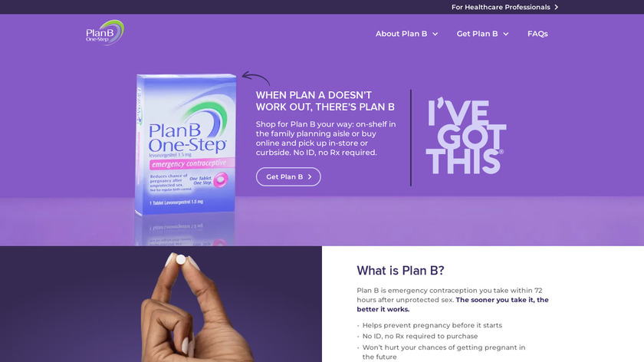Open the About Plan B menu
The image size is (644, 362).
(406, 34)
